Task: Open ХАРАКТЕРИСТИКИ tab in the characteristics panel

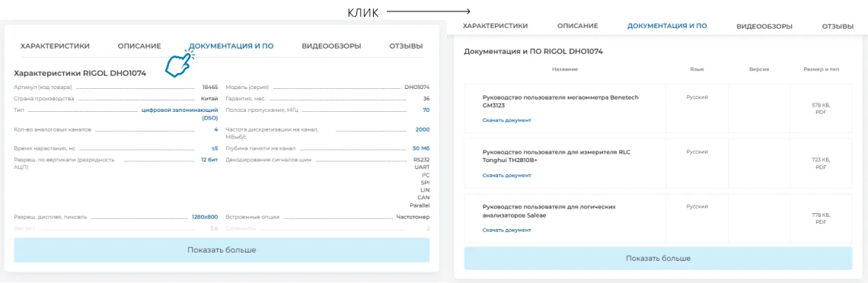Action: coord(55,46)
